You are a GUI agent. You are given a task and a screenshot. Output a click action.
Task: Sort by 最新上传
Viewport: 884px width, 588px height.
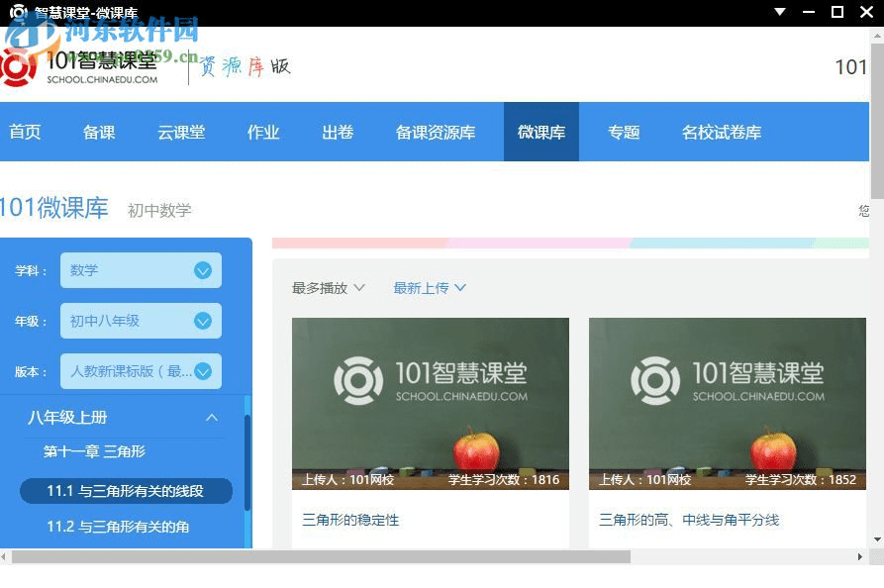(429, 288)
